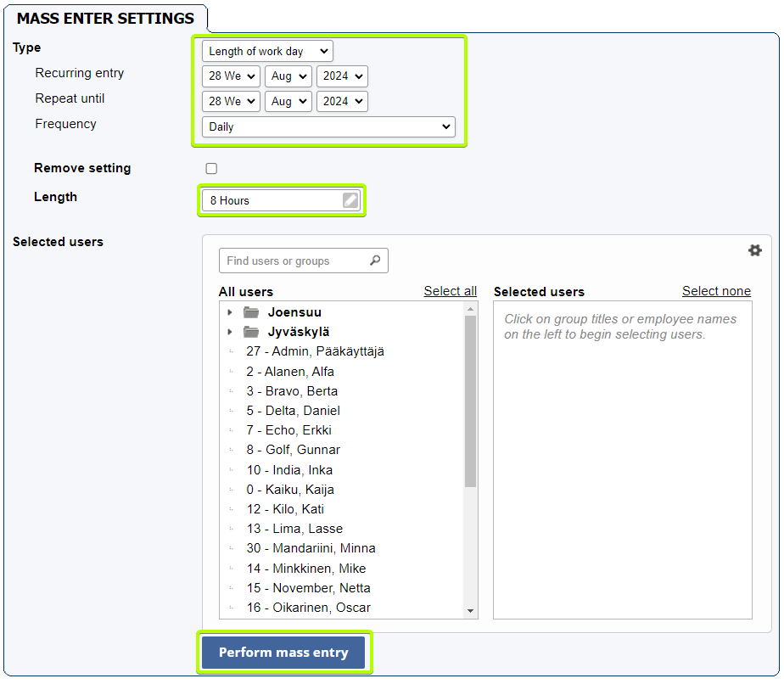Image resolution: width=784 pixels, height=684 pixels.
Task: Open the Length of work day dropdown
Action: tap(267, 51)
